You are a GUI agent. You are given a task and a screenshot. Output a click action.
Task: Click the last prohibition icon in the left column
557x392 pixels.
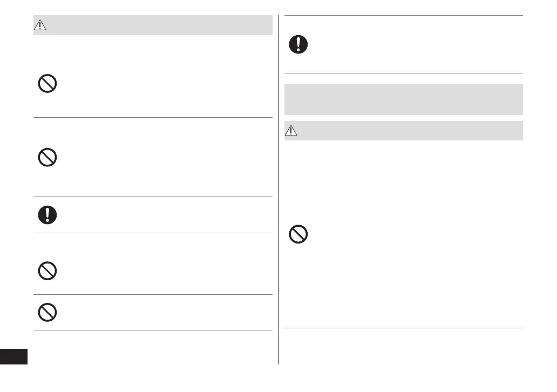[47, 312]
